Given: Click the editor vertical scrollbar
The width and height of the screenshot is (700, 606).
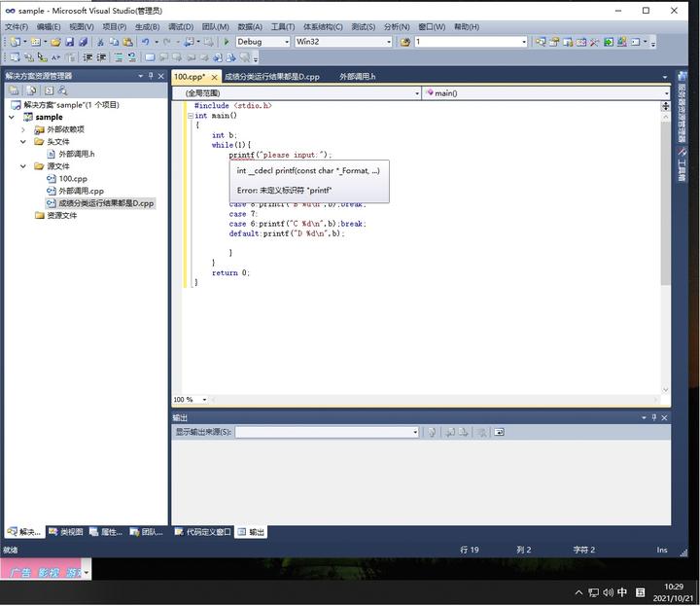Looking at the screenshot, I should (666, 195).
